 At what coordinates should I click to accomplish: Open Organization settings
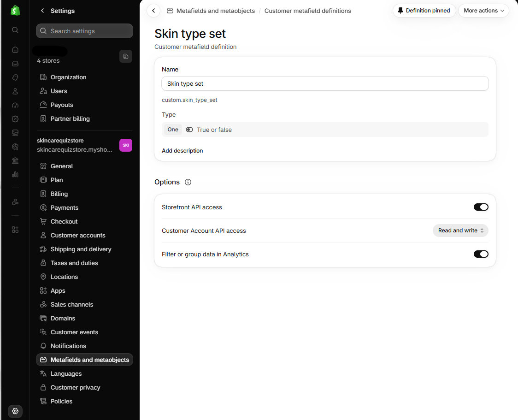(x=84, y=77)
